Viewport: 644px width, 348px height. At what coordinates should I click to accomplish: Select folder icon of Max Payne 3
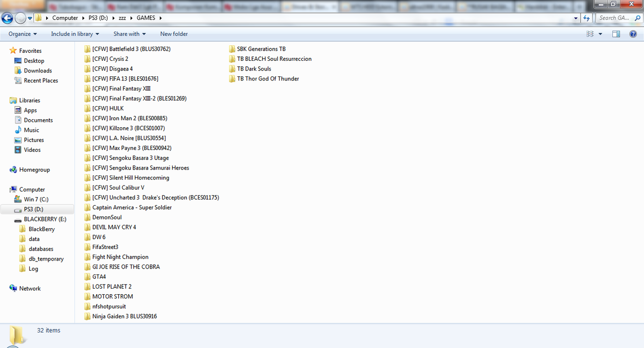pos(88,148)
